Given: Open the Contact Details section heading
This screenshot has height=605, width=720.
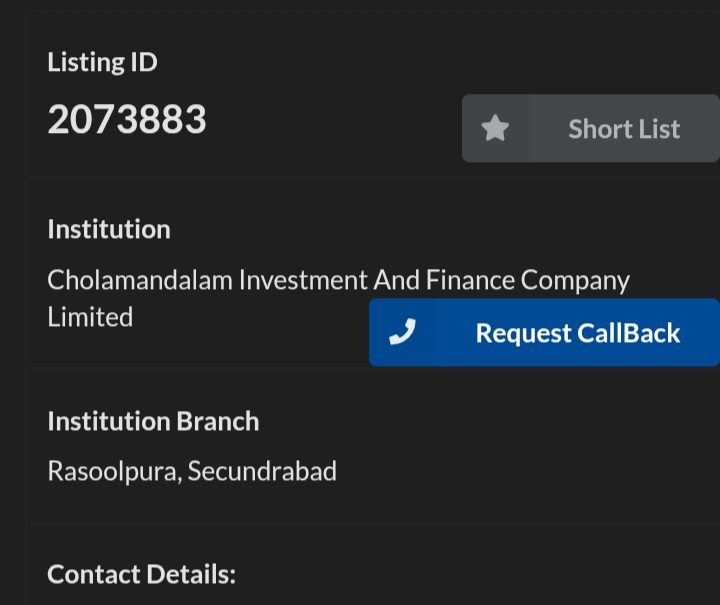Looking at the screenshot, I should 141,574.
